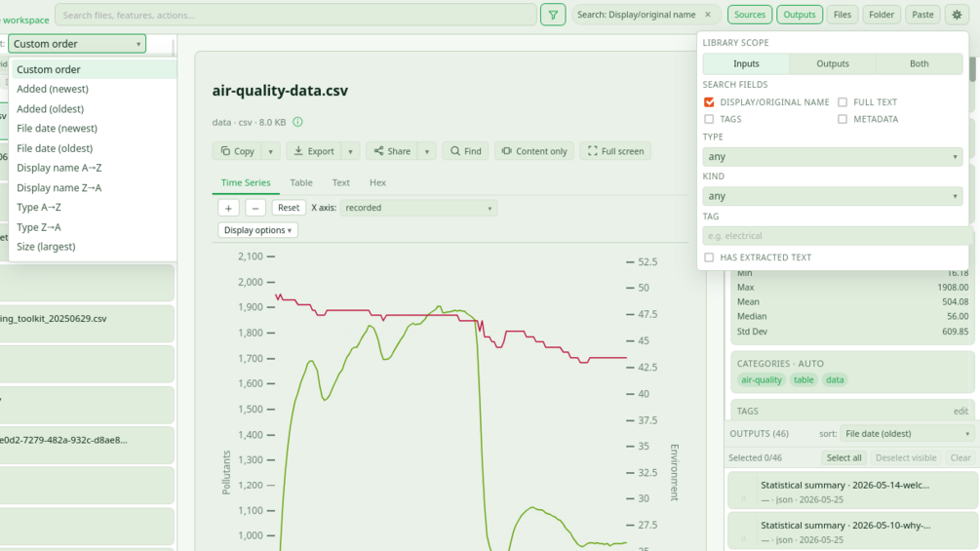Open settings via the gear icon
This screenshot has width=980, height=551.
coord(957,15)
